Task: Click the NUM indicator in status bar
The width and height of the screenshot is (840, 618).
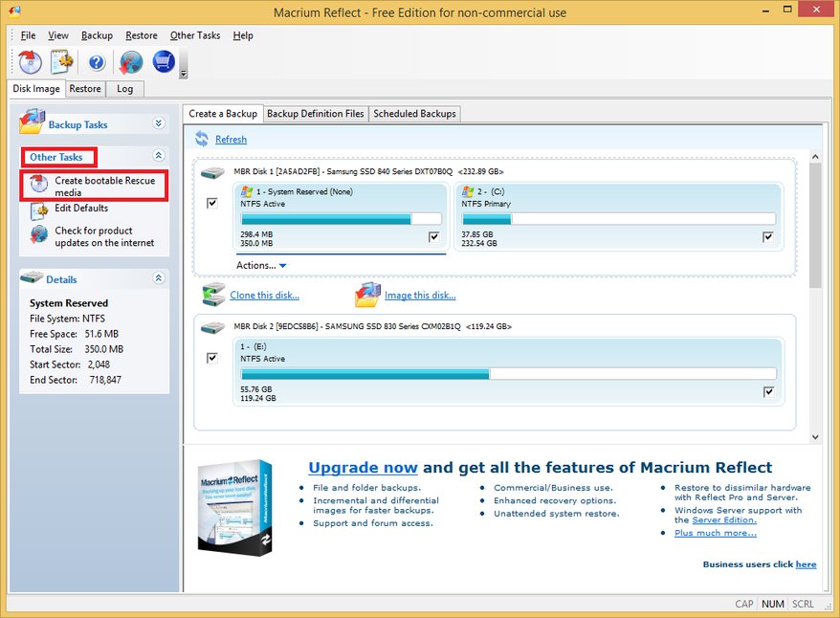Action: click(772, 604)
